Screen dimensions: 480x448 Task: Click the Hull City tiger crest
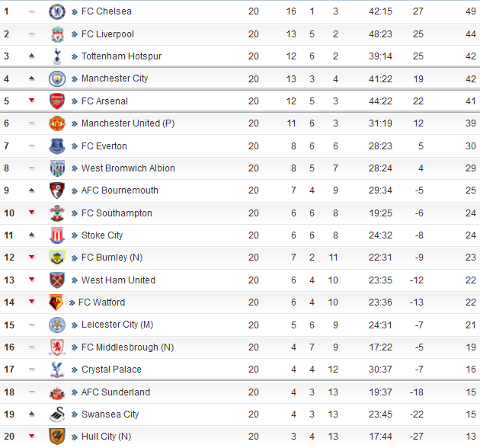click(57, 437)
